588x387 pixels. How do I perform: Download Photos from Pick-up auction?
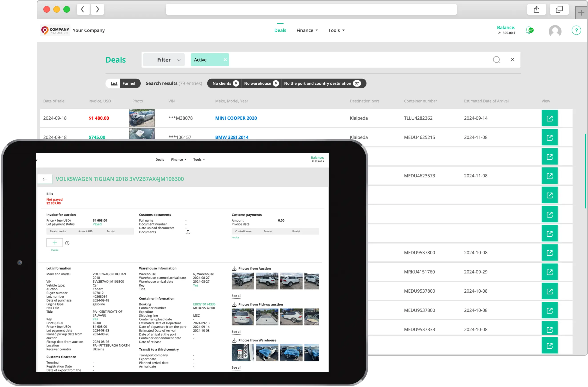click(x=234, y=305)
